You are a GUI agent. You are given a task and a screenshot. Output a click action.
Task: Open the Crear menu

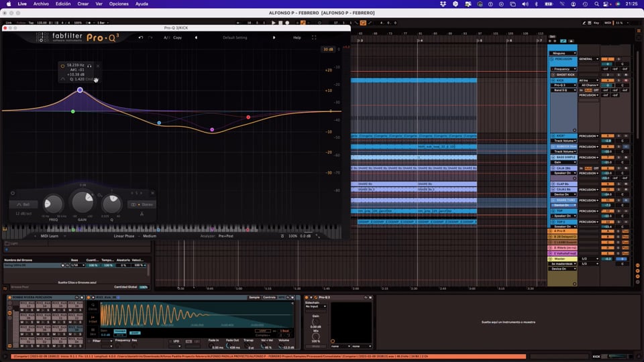coord(83,4)
